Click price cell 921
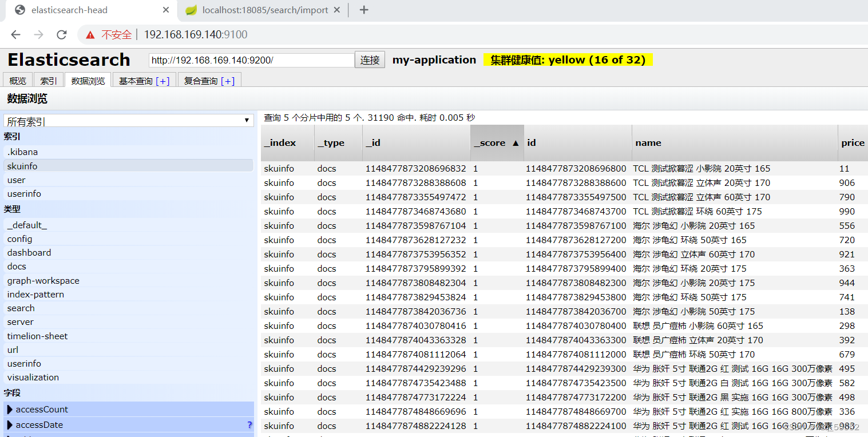Image resolution: width=868 pixels, height=437 pixels. tap(847, 255)
